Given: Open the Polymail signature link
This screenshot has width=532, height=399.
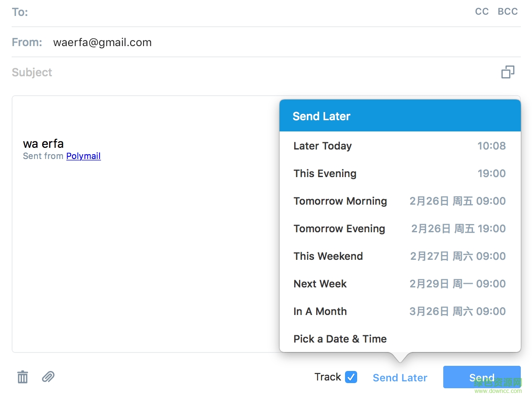Looking at the screenshot, I should (84, 156).
